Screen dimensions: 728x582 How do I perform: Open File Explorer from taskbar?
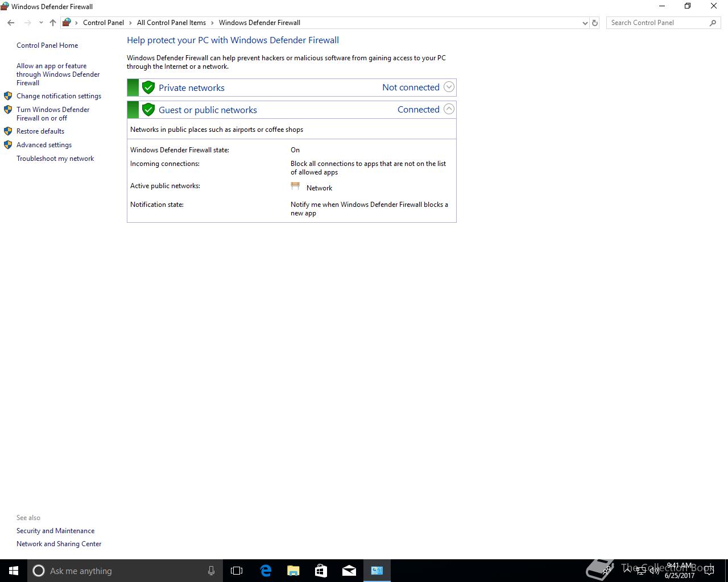coord(293,571)
